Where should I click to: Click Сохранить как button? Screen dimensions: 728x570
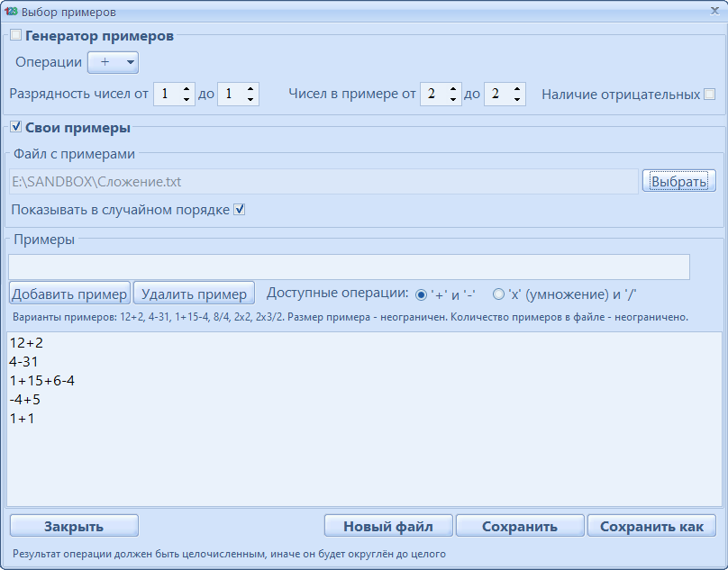(651, 526)
